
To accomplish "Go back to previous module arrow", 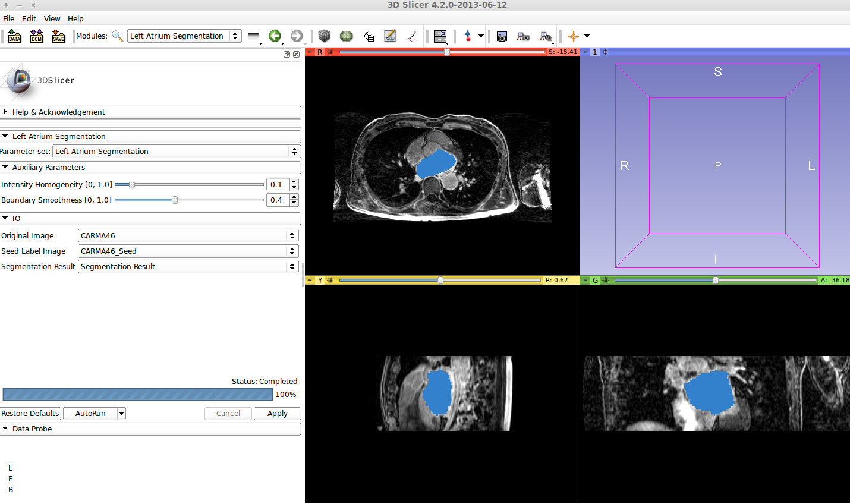I will coord(275,36).
